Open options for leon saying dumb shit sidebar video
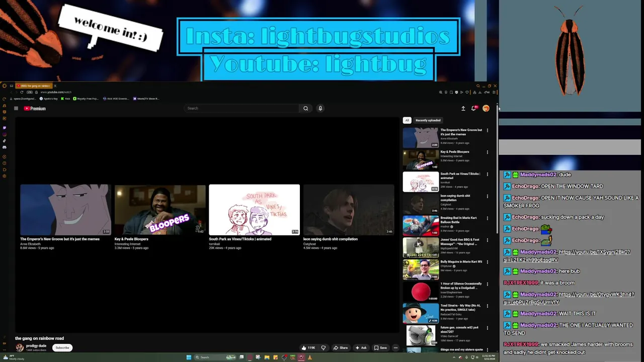 point(487,196)
